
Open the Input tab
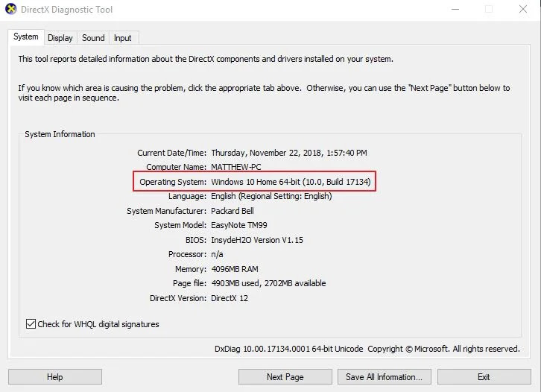(123, 38)
